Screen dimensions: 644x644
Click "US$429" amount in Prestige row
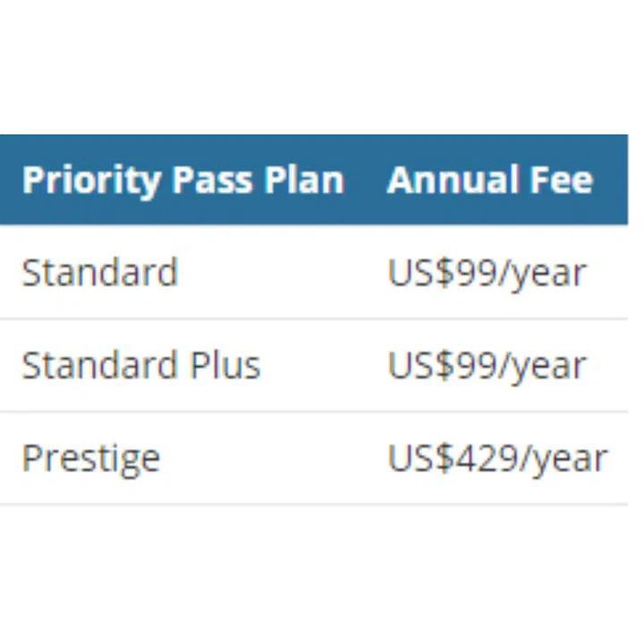coord(444,459)
